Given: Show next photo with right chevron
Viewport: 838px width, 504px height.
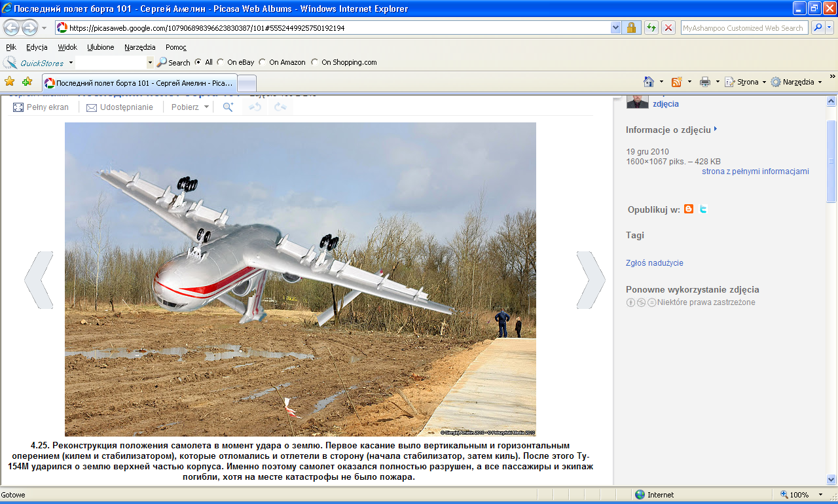Looking at the screenshot, I should pos(591,279).
